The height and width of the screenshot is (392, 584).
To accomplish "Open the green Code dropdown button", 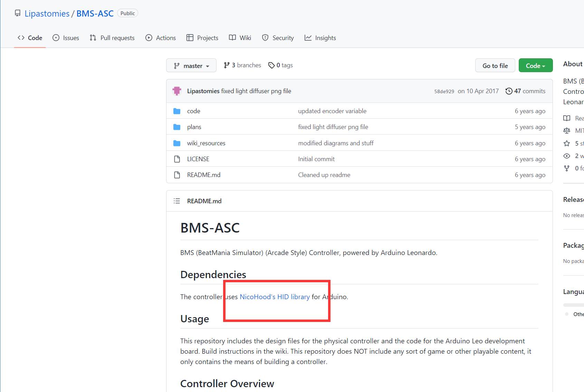I will pos(536,66).
